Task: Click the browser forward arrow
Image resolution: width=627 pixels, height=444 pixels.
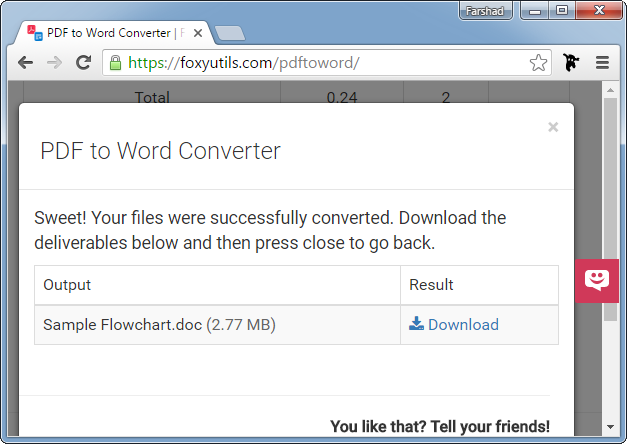Action: 54,63
